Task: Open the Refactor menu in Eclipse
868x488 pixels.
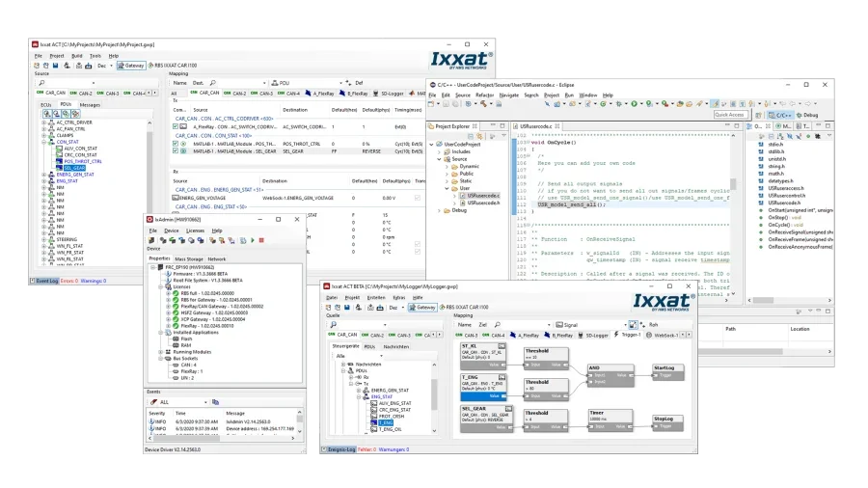Action: (x=484, y=95)
